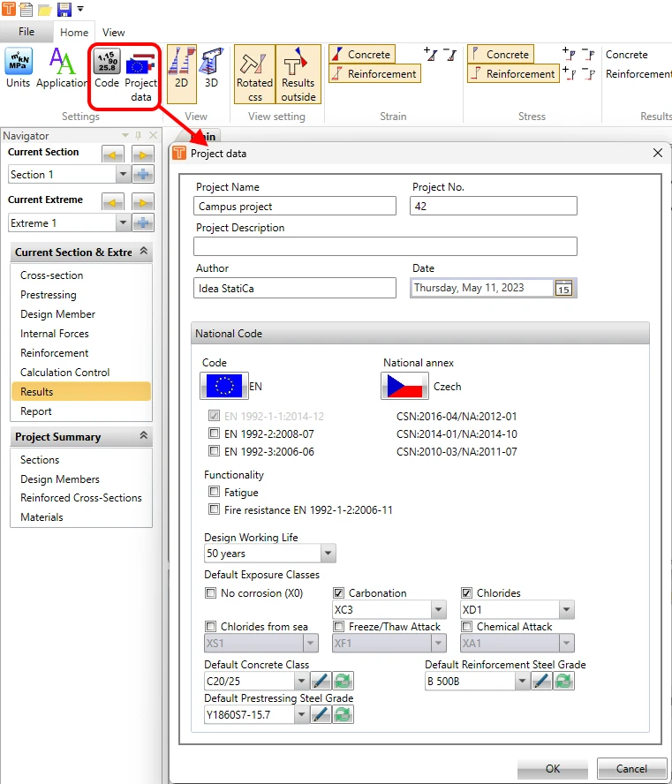Screen dimensions: 672x784
Task: Toggle Rotated css view setting
Action: point(254,74)
